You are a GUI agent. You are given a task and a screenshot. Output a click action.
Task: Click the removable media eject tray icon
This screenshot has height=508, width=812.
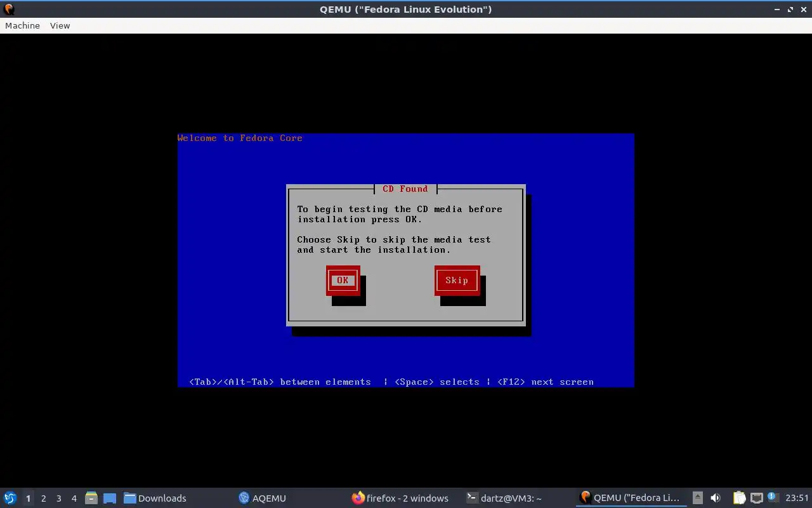tap(698, 498)
